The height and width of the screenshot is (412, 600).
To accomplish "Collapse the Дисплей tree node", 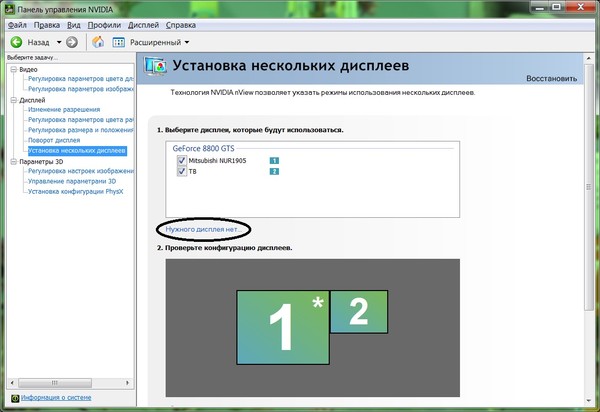I will coord(14,100).
